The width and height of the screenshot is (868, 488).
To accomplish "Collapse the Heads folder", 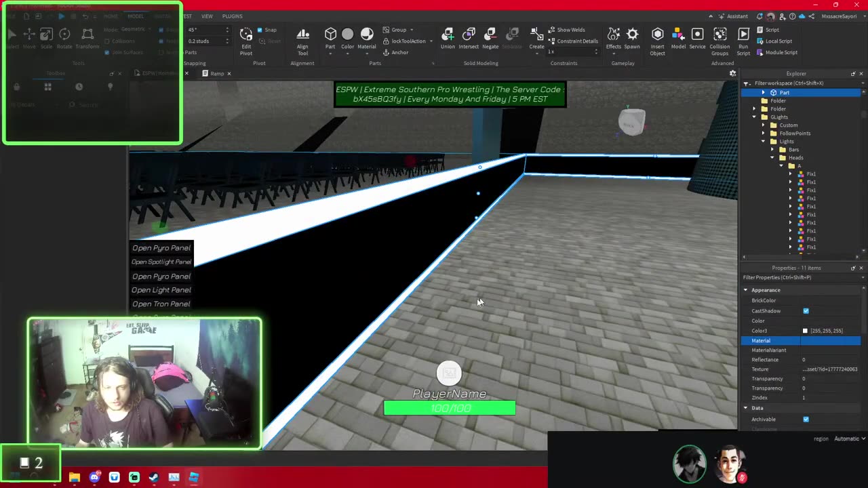I will coord(772,157).
